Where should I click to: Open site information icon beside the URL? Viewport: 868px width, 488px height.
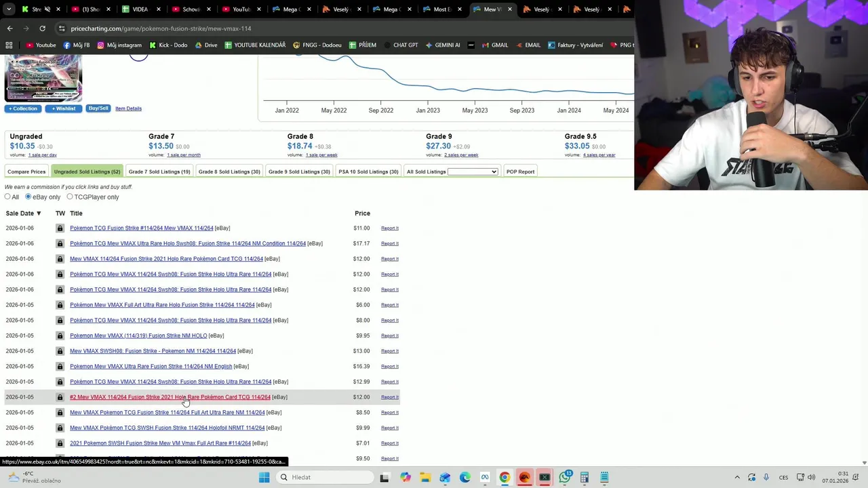(x=62, y=28)
